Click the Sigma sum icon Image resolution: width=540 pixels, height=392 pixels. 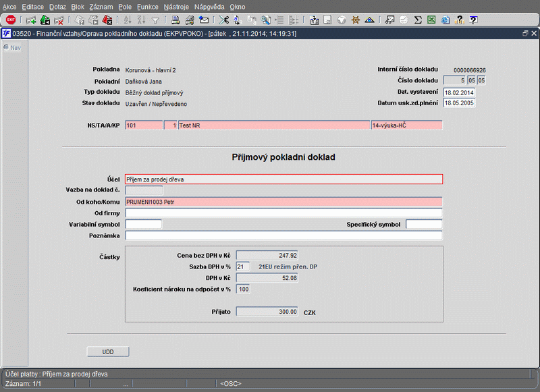click(x=418, y=20)
